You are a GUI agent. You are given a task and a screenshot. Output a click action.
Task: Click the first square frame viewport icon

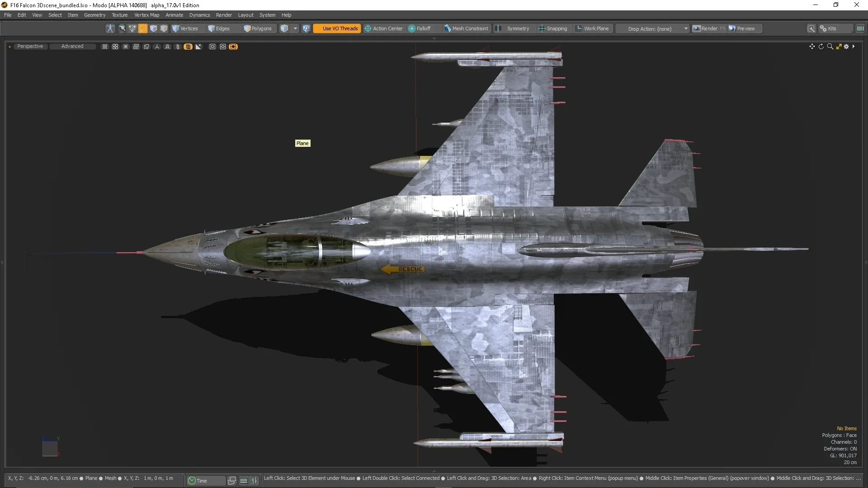(212, 47)
